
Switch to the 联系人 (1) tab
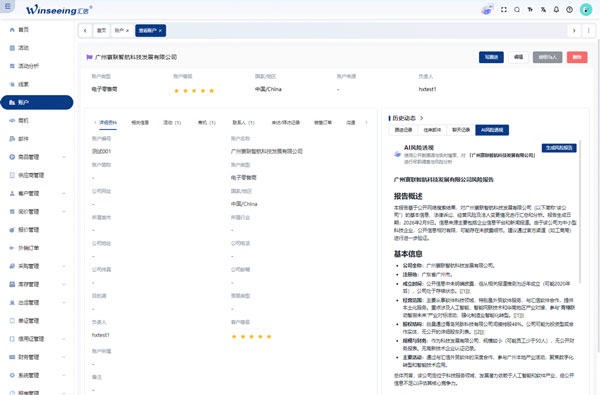tap(243, 122)
